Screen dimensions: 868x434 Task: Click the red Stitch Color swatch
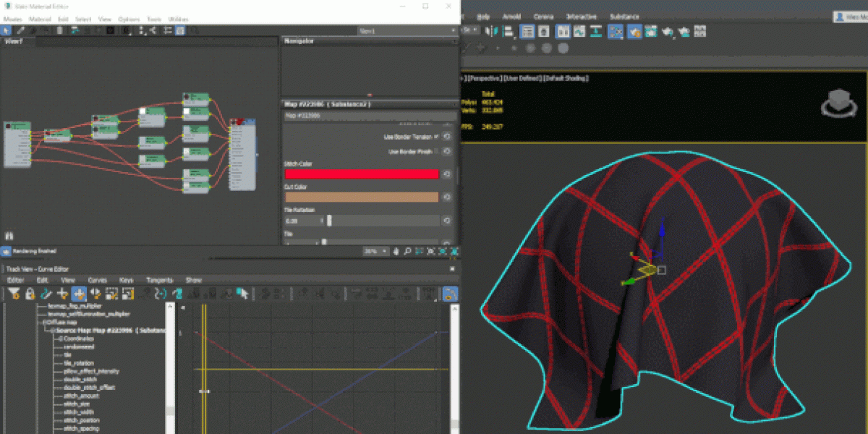(362, 174)
